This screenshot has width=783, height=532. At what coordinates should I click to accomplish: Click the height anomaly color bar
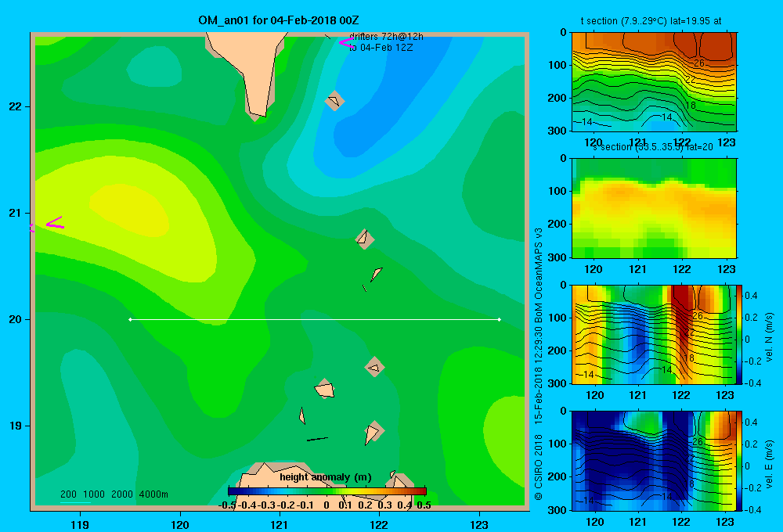(327, 491)
